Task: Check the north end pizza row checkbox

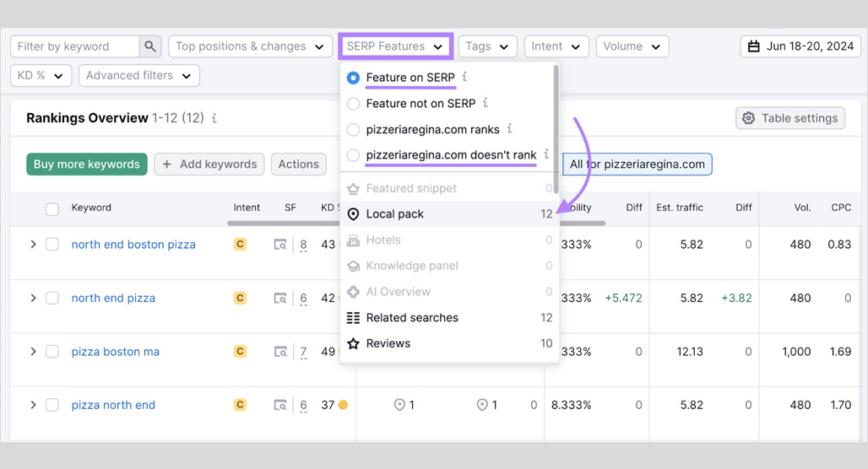Action: 52,298
